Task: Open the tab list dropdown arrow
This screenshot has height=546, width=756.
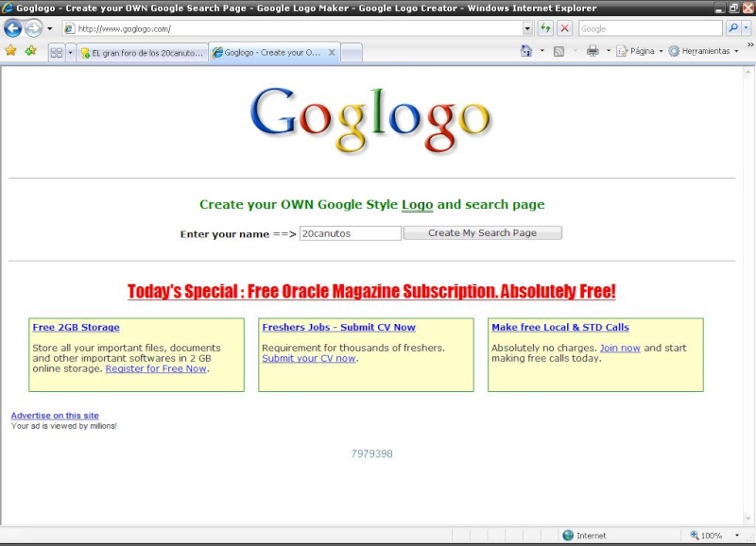Action: (70, 53)
